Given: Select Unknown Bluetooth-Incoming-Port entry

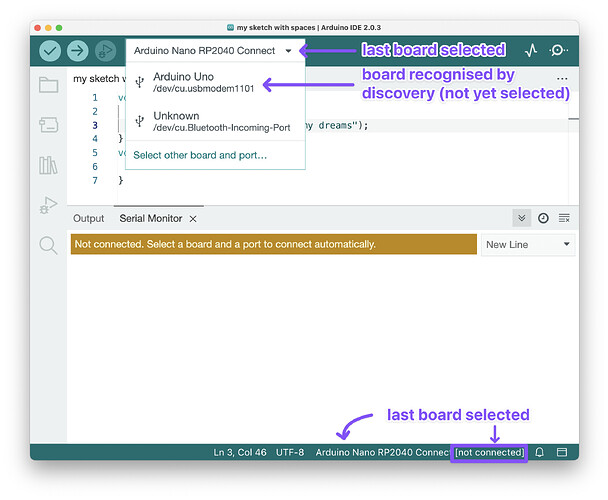Looking at the screenshot, I should click(215, 121).
